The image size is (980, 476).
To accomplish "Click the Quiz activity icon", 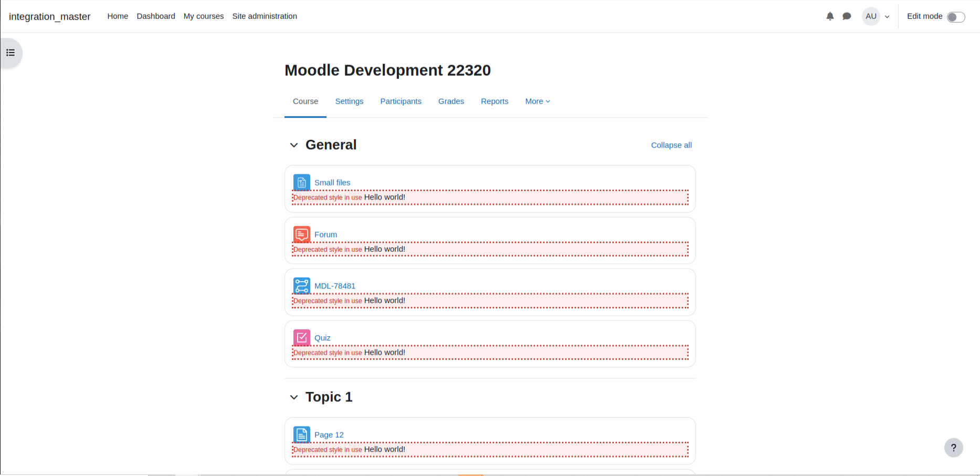I will coord(302,338).
